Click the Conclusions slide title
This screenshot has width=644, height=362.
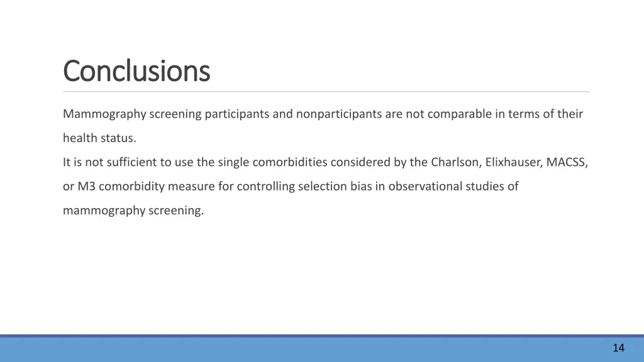[136, 71]
